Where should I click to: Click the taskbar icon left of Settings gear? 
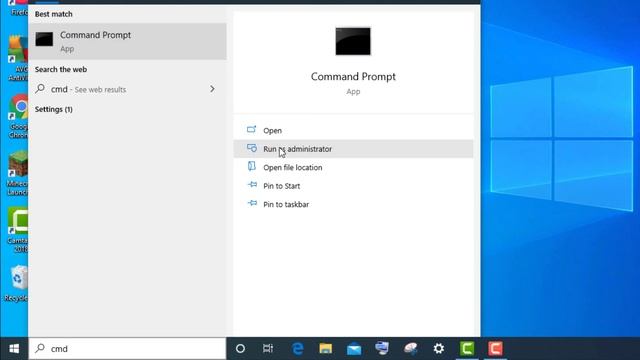[411, 349]
